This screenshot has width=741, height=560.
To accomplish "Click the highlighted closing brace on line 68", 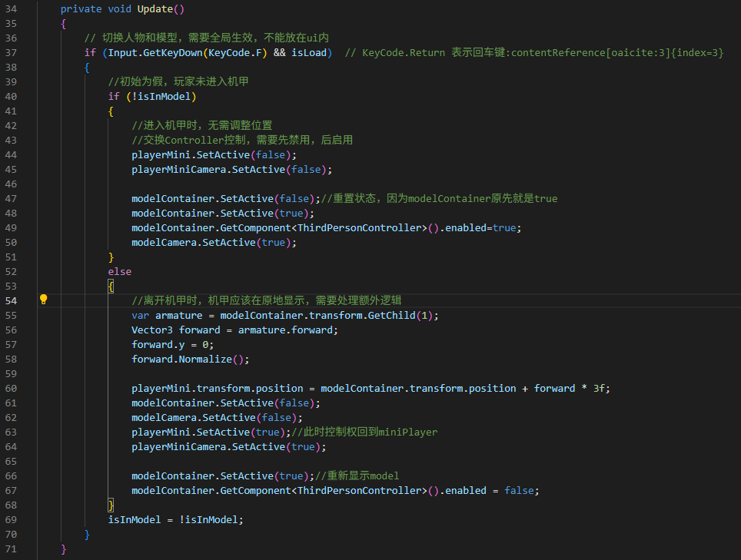I will 111,505.
